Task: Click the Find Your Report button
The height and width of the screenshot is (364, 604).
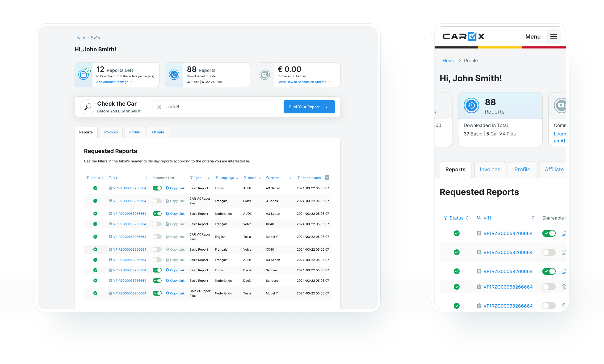Action: [309, 107]
